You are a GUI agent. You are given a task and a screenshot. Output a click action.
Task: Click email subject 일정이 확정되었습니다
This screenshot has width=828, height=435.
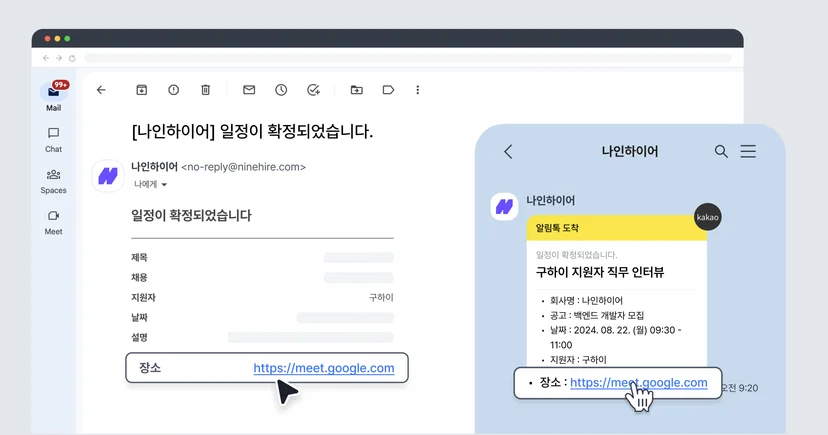coord(252,131)
